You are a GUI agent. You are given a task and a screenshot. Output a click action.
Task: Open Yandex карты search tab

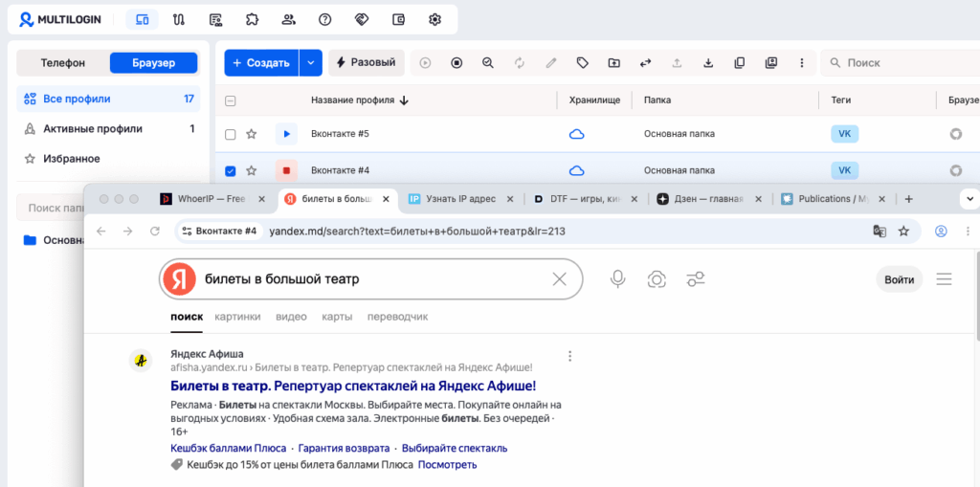click(337, 317)
